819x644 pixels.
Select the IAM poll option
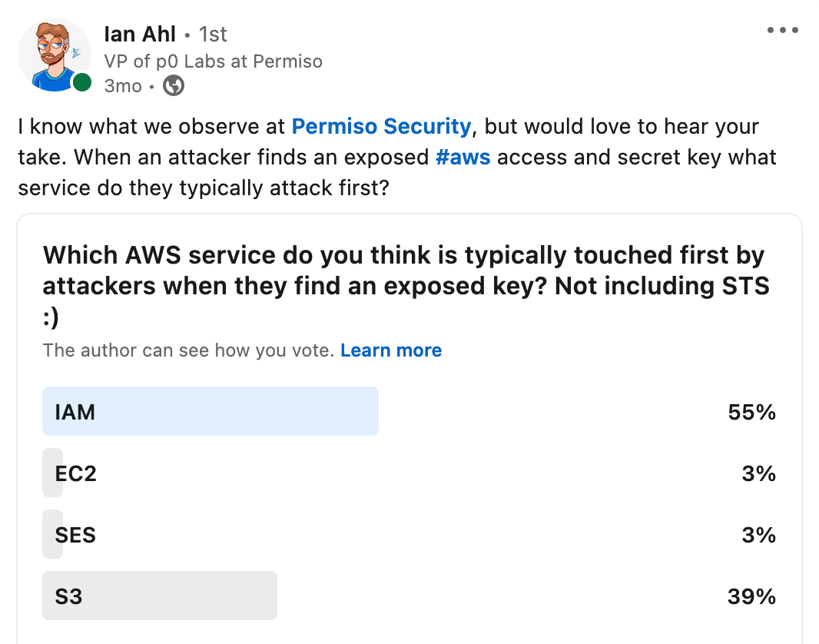point(409,412)
